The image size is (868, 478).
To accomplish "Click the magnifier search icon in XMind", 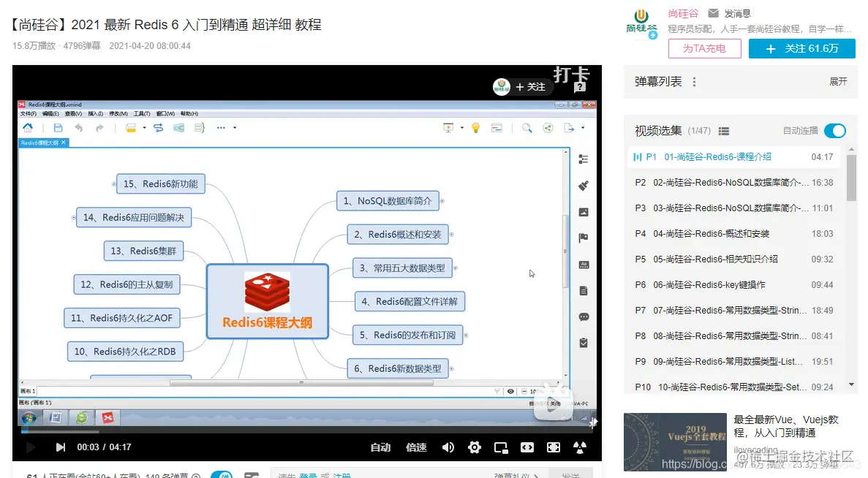I will (527, 128).
